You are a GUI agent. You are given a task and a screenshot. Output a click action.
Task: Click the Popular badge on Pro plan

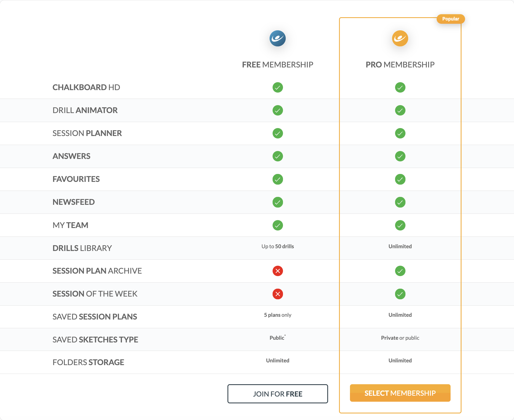(451, 19)
